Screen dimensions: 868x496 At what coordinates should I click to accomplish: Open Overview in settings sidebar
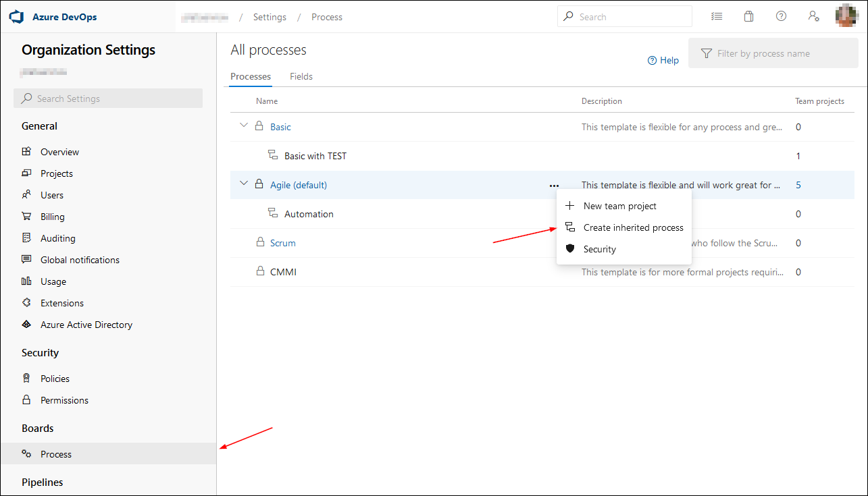(59, 152)
